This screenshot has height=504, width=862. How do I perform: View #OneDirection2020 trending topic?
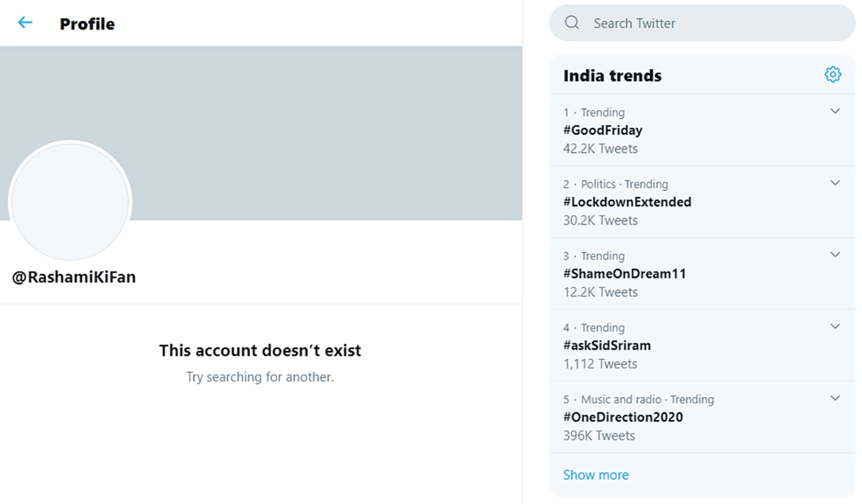click(x=623, y=418)
